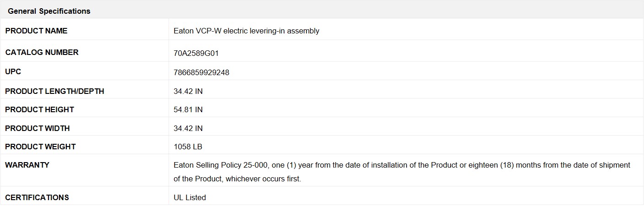Select the UPC label
Viewport: 644px width, 207px height.
click(x=13, y=72)
